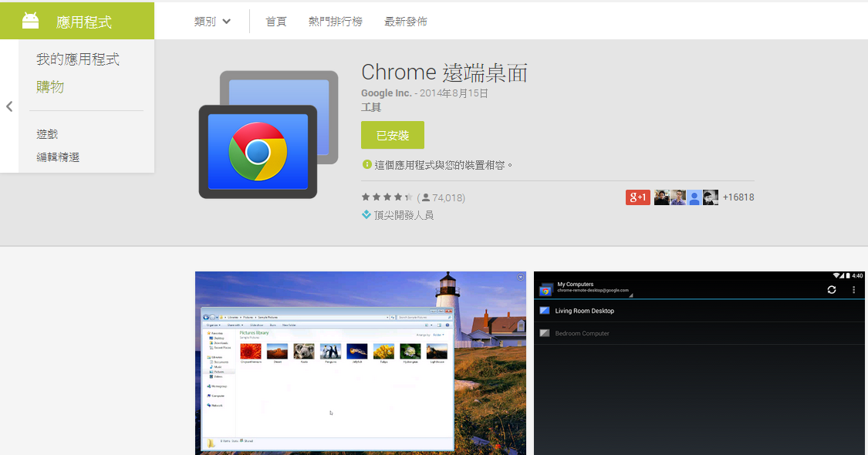Click the Chrome 遠端桌面 title text
The width and height of the screenshot is (868, 455).
[444, 72]
